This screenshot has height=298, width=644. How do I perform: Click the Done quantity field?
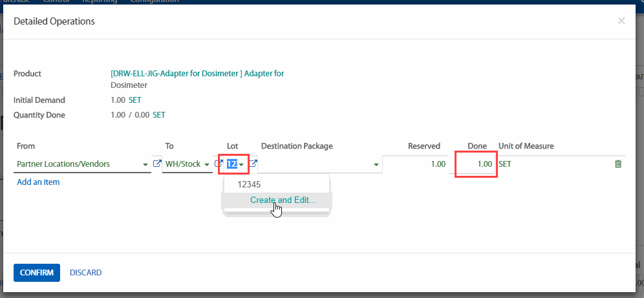[475, 164]
